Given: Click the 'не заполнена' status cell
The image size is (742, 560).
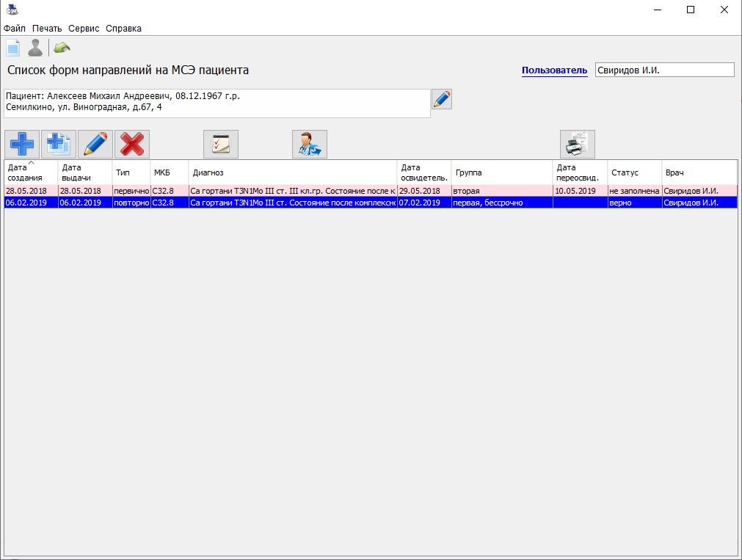Looking at the screenshot, I should tap(635, 191).
